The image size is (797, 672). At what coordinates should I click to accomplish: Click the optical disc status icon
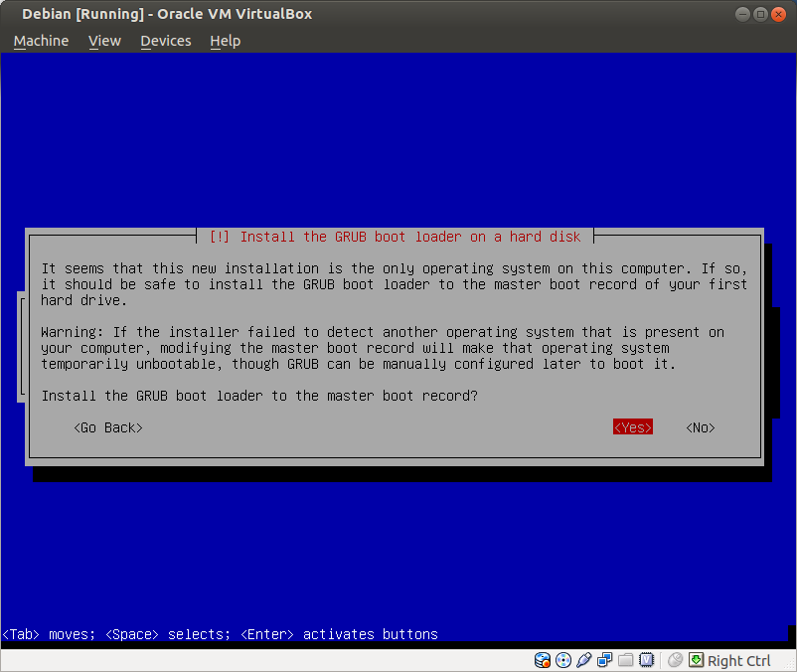tap(563, 660)
